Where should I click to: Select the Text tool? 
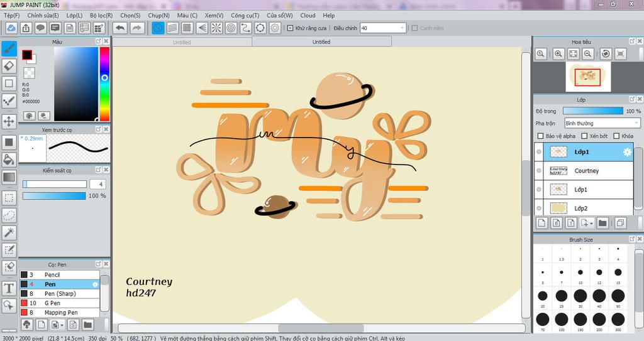[x=9, y=288]
